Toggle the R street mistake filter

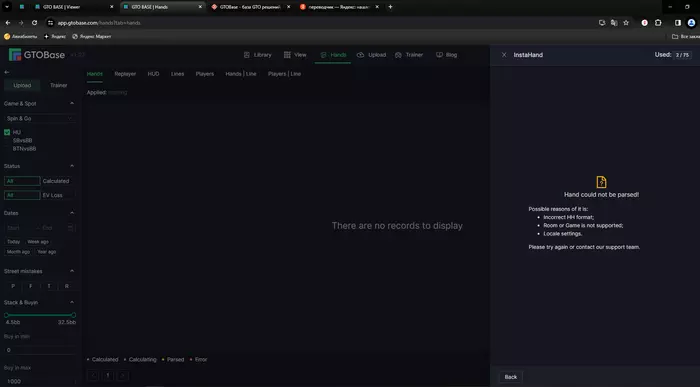point(67,286)
